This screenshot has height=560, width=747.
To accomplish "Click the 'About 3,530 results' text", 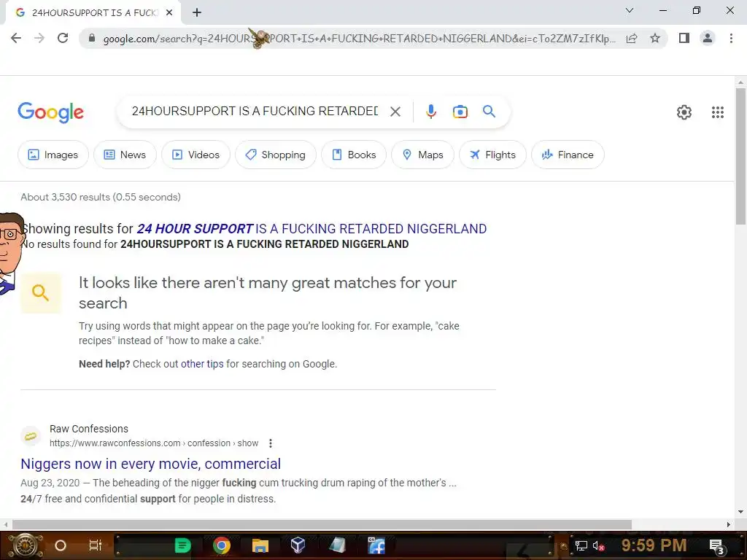I will pos(101,197).
